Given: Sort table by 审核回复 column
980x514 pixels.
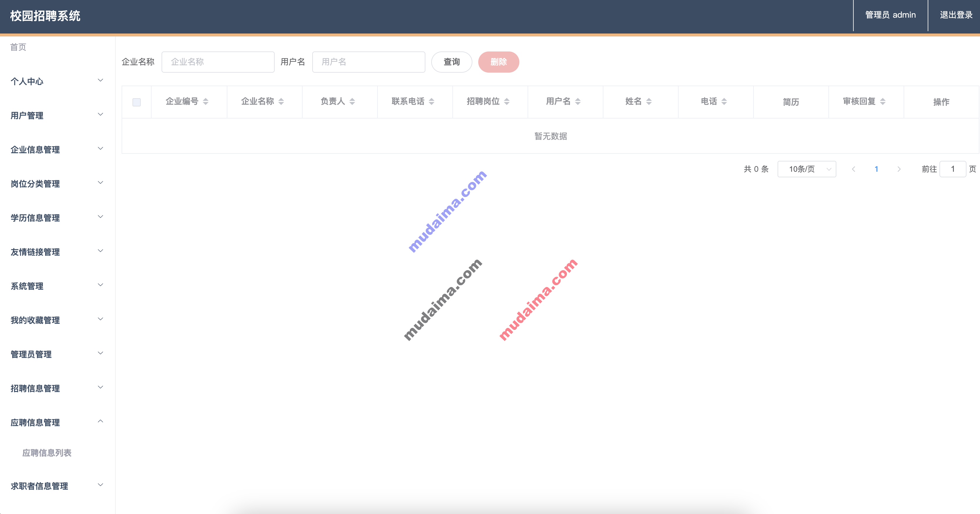Looking at the screenshot, I should [883, 101].
